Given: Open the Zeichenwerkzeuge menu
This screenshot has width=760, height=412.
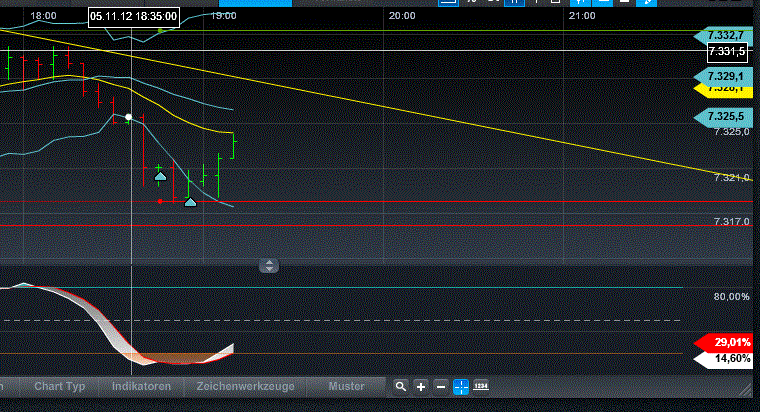Looking at the screenshot, I should click(x=245, y=386).
